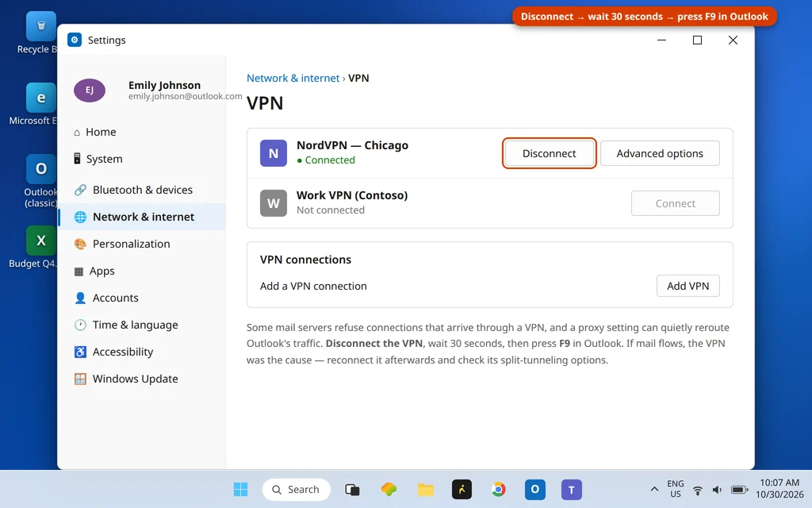
Task: Close the Settings window
Action: pyautogui.click(x=733, y=40)
